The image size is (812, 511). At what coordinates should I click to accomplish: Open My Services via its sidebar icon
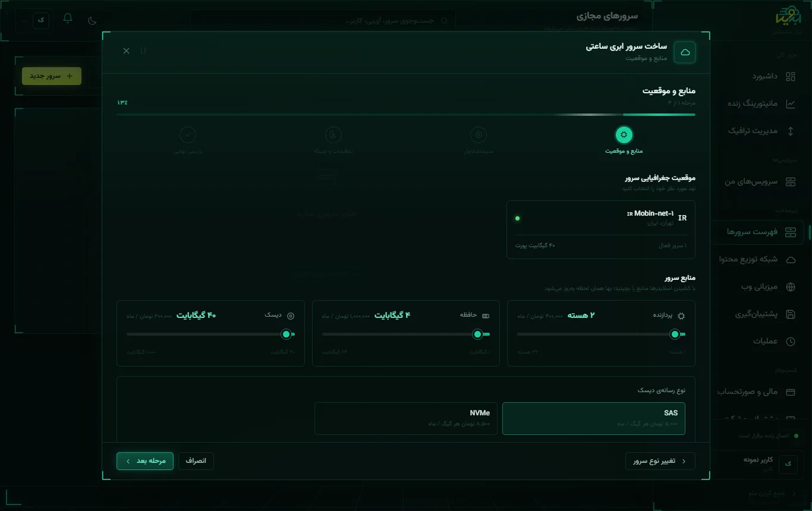790,181
